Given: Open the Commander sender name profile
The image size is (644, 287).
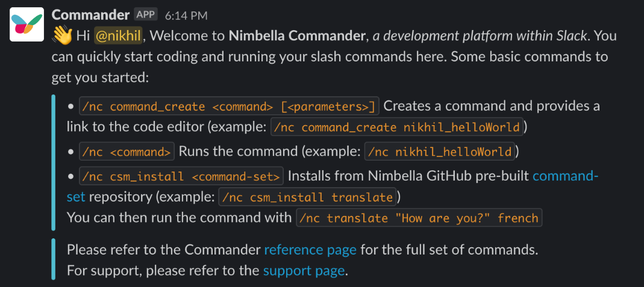Looking at the screenshot, I should tap(90, 14).
